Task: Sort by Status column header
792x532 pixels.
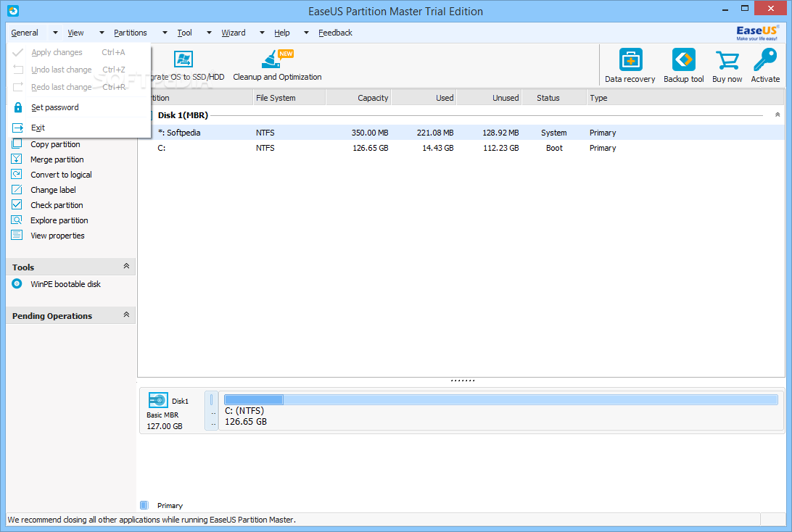Action: pos(554,98)
